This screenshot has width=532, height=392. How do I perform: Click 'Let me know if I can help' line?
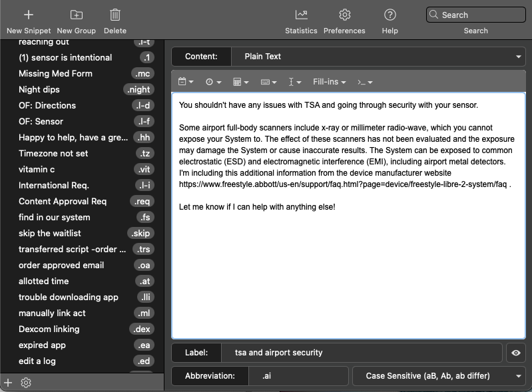tap(257, 207)
